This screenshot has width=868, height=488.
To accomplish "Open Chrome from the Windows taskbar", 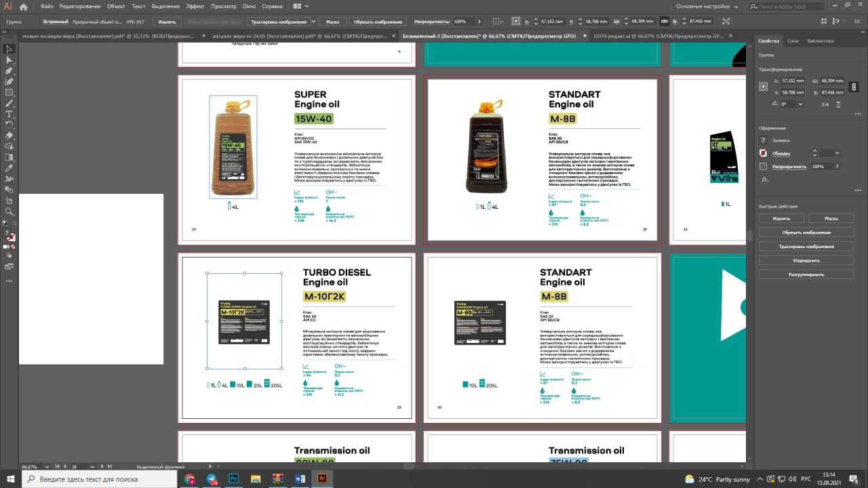I will tap(189, 478).
